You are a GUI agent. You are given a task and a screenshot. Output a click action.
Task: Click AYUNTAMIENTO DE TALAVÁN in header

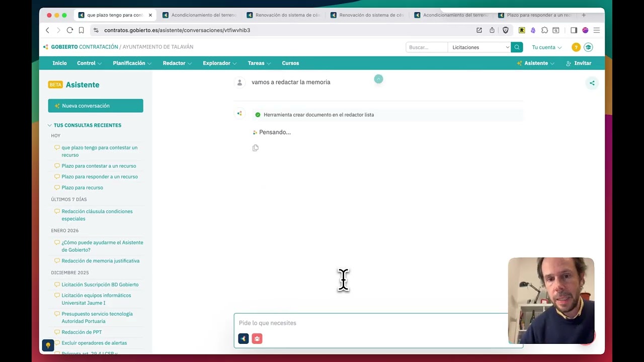(x=158, y=47)
